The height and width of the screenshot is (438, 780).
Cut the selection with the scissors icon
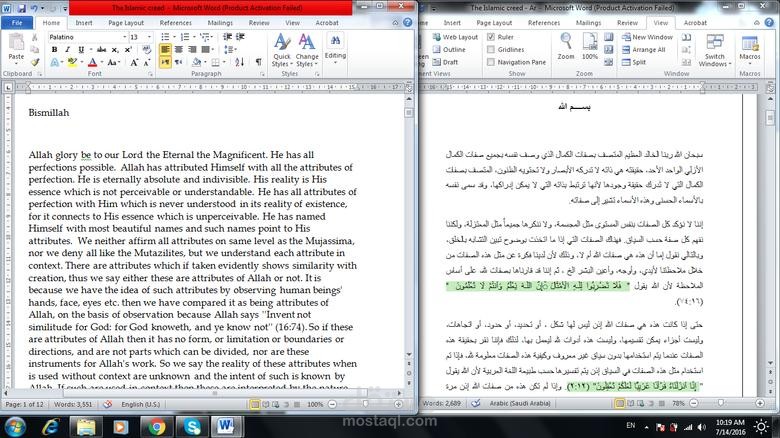(34, 37)
